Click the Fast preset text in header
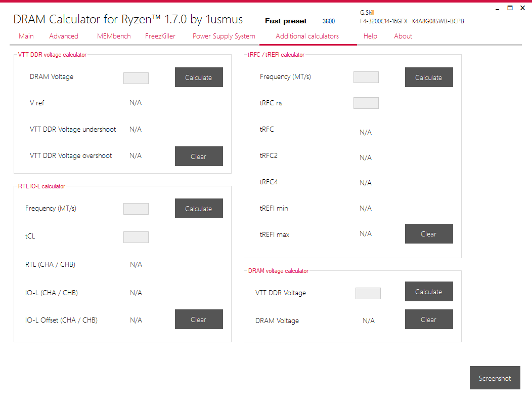The image size is (532, 400). click(286, 21)
